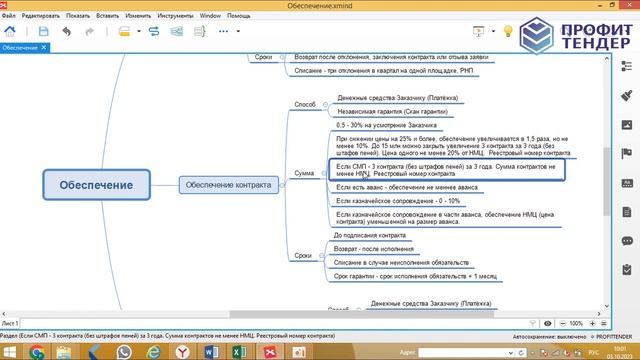Select topic До подписания контракта
Screen dimensions: 640x360
point(369,235)
